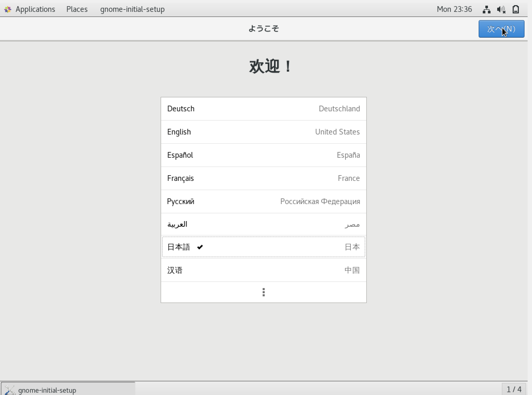
Task: Click the Applications menu foot logo icon
Action: [x=8, y=10]
